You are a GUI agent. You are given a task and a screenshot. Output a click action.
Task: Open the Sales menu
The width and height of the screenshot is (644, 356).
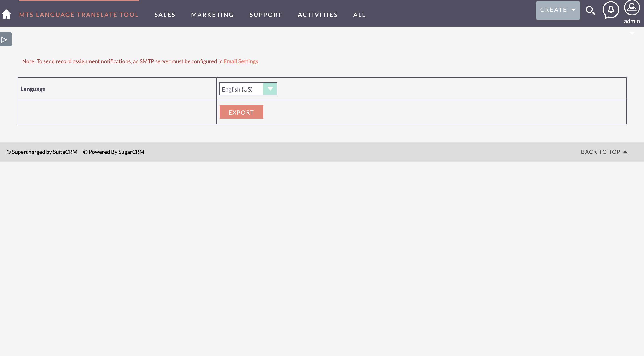point(165,15)
